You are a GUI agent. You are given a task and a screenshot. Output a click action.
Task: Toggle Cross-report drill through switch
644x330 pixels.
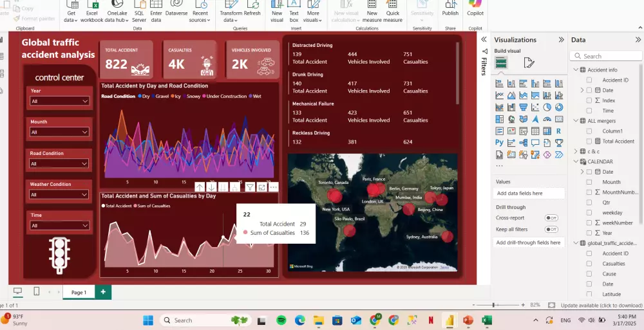551,218
